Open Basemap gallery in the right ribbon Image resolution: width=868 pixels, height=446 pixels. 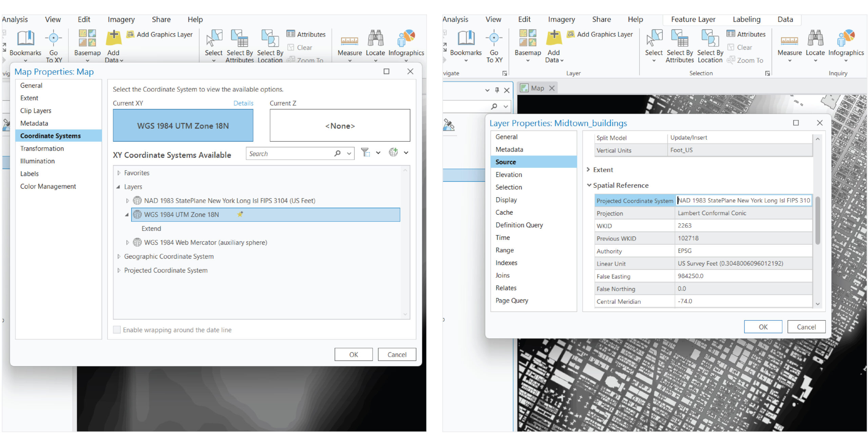(528, 38)
